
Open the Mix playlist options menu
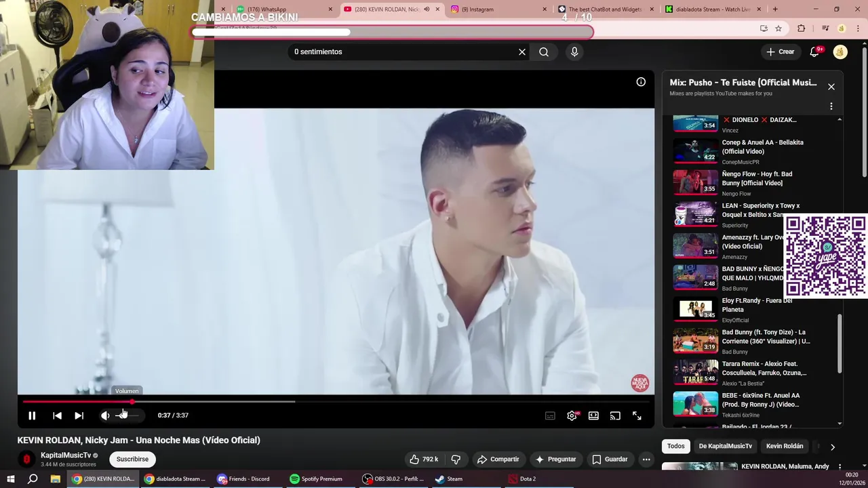tap(831, 106)
